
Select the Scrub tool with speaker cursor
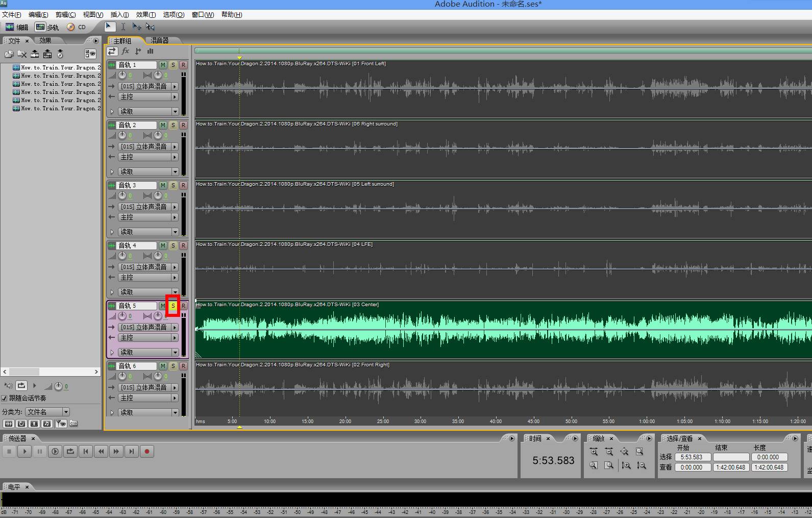coord(150,27)
